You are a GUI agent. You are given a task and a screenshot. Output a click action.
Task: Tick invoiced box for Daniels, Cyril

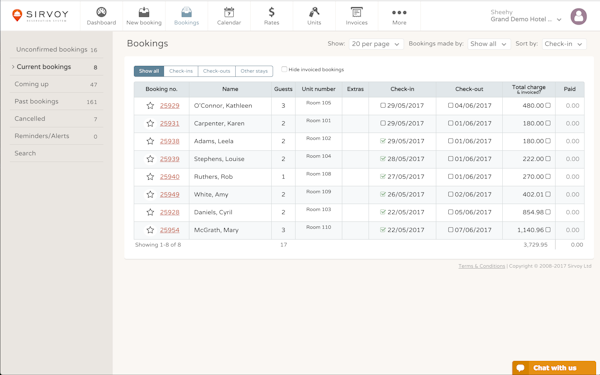point(548,212)
